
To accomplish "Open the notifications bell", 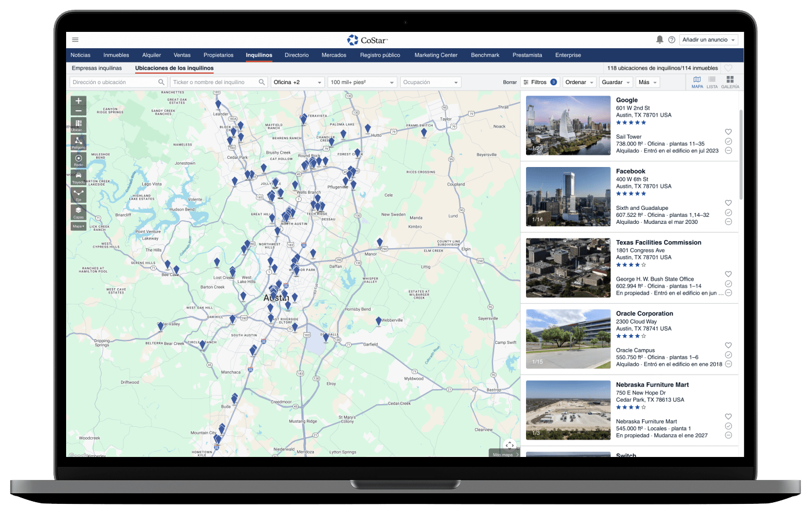I will point(659,39).
